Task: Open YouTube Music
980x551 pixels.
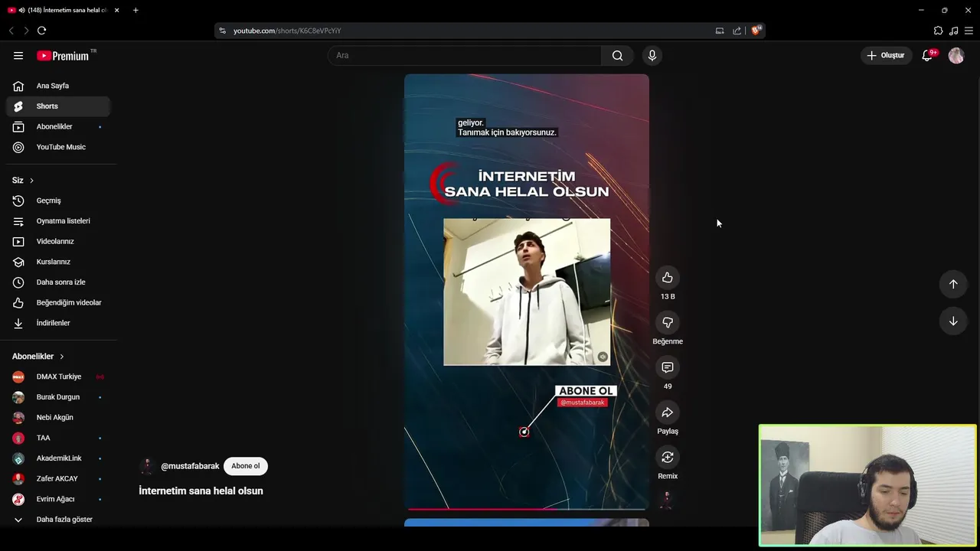Action: tap(58, 147)
